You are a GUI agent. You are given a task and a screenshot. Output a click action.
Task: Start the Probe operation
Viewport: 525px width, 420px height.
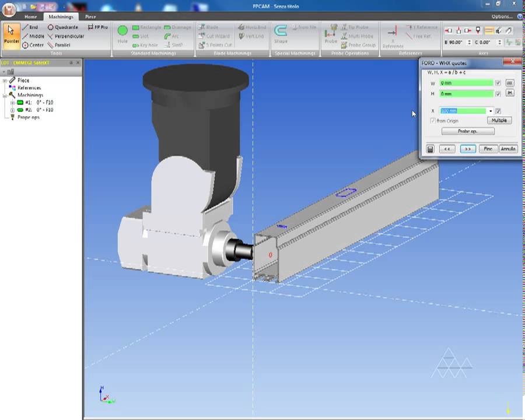tap(331, 34)
